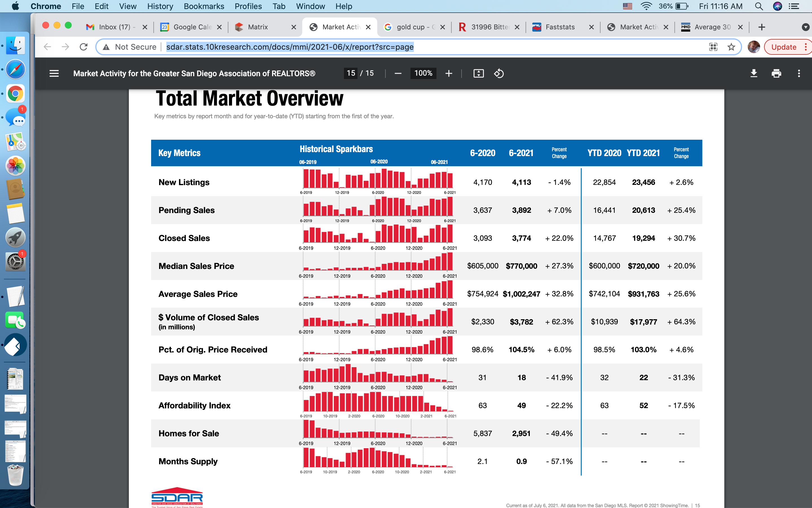Open Launchpad rocket in the Dock
Viewport: 812px width, 508px height.
[16, 238]
